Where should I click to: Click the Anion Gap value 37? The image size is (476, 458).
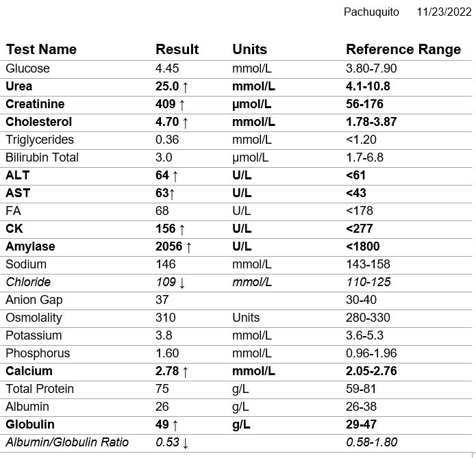tap(162, 300)
